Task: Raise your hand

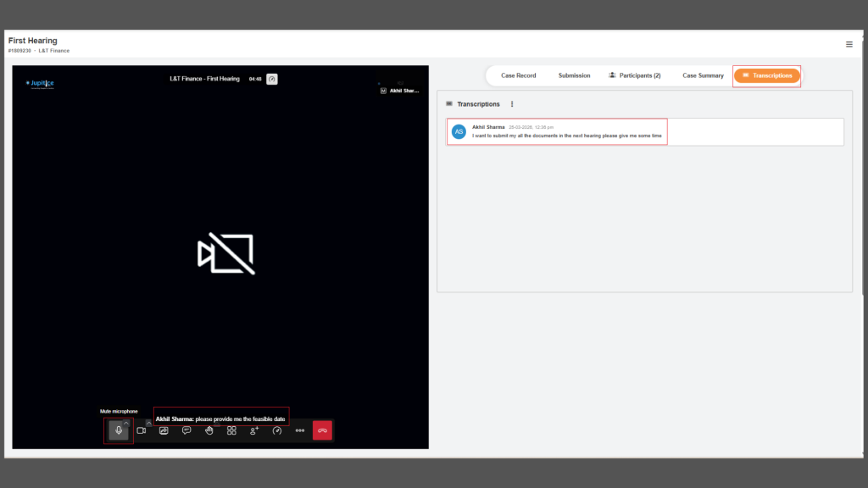Action: point(209,430)
